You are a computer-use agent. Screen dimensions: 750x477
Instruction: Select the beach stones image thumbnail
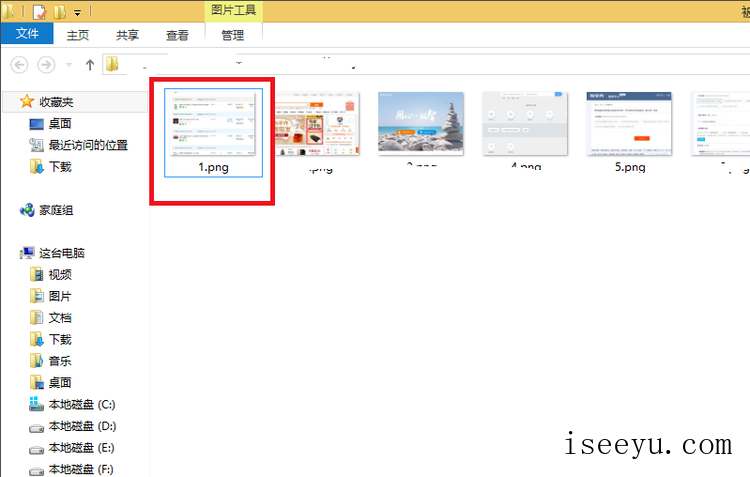click(421, 123)
